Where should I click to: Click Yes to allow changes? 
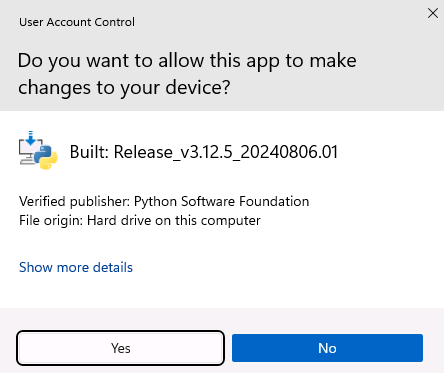(x=120, y=348)
